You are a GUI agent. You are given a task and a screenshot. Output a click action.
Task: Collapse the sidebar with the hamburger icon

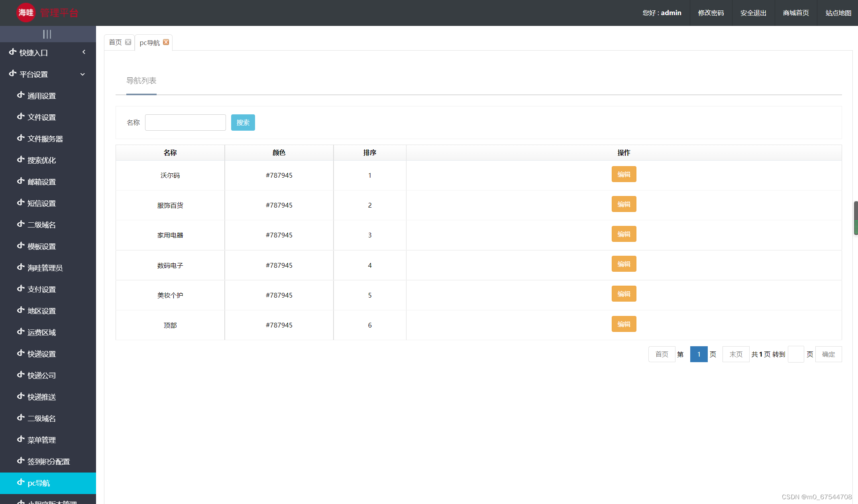pyautogui.click(x=47, y=34)
